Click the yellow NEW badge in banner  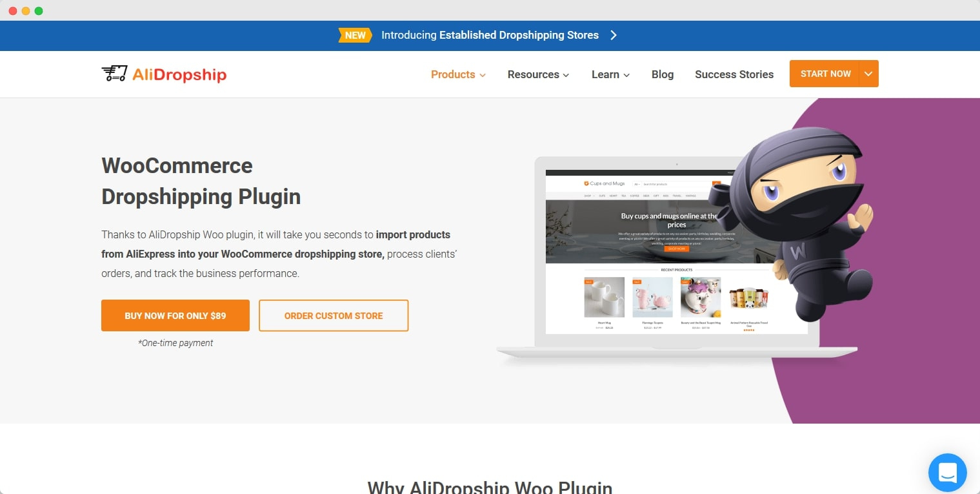(355, 36)
